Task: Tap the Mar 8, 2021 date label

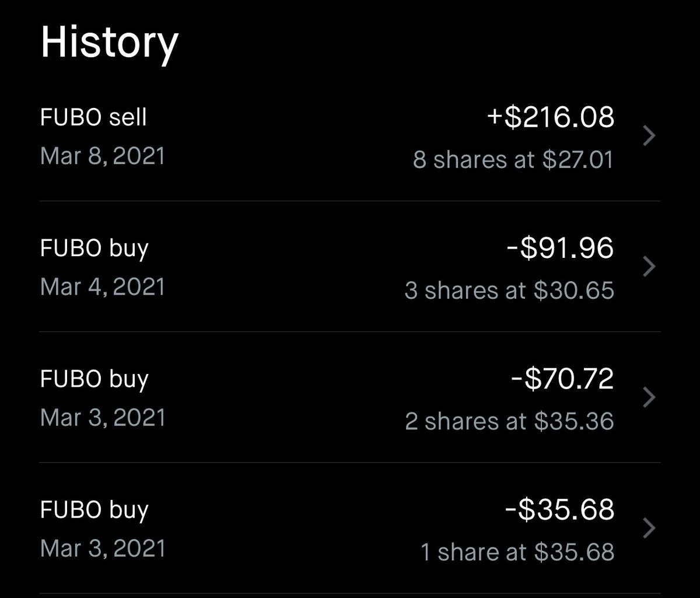Action: [x=103, y=156]
